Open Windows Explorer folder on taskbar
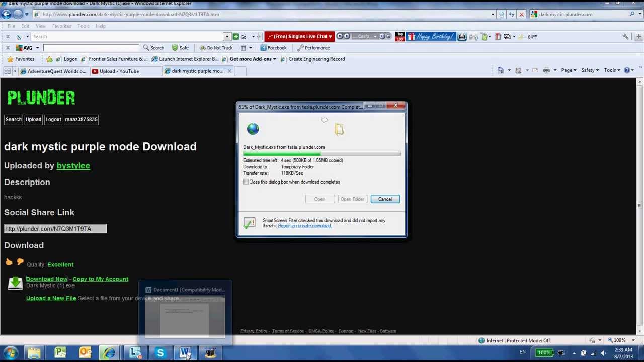This screenshot has width=644, height=362. 34,353
